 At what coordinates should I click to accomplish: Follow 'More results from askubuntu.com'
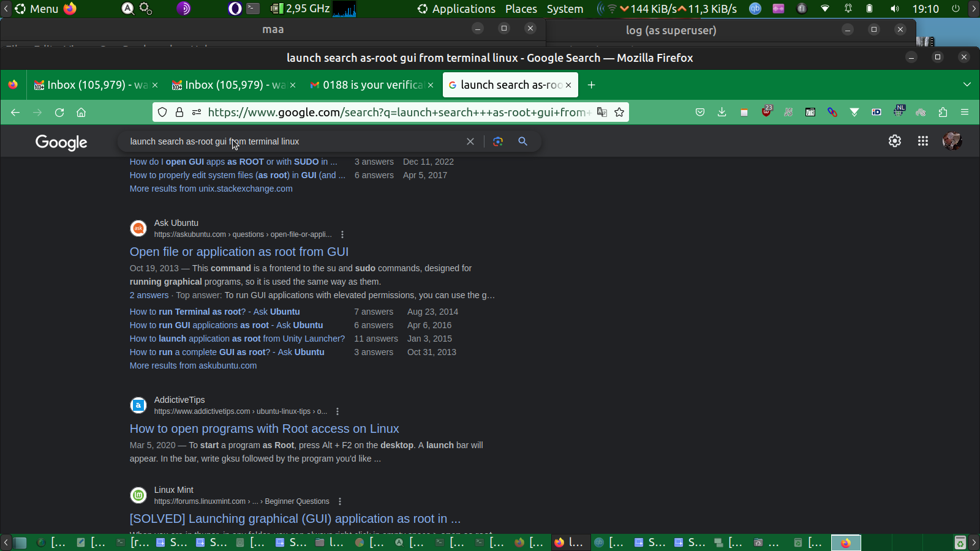(193, 365)
